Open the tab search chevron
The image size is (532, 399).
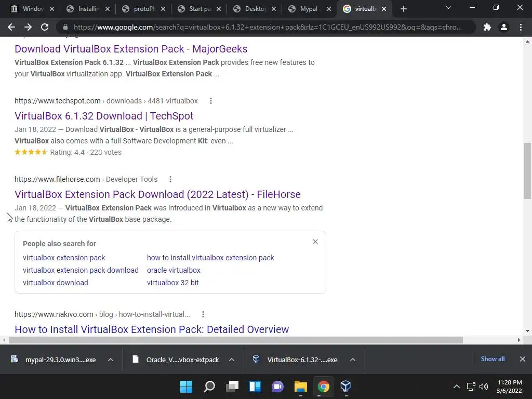[448, 7]
